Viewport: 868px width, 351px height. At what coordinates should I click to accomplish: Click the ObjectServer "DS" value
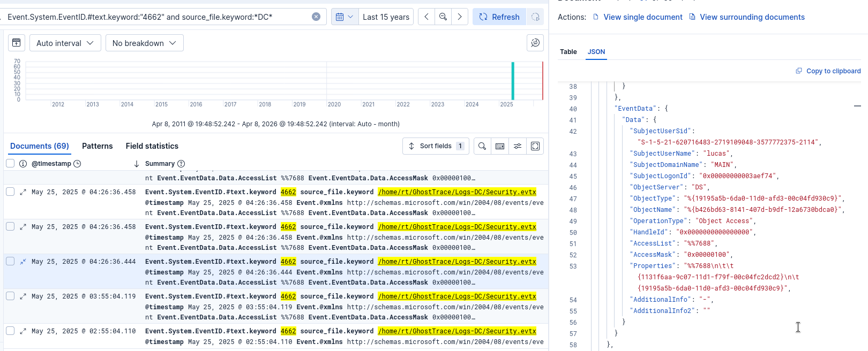pyautogui.click(x=699, y=187)
